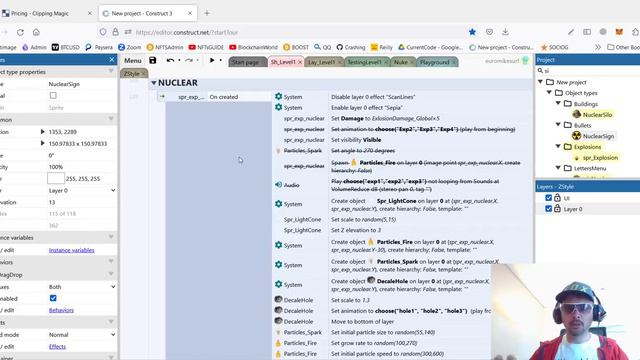Screen dimensions: 640x360
Task: Expand the Size property triangle
Action: [x=42, y=143]
